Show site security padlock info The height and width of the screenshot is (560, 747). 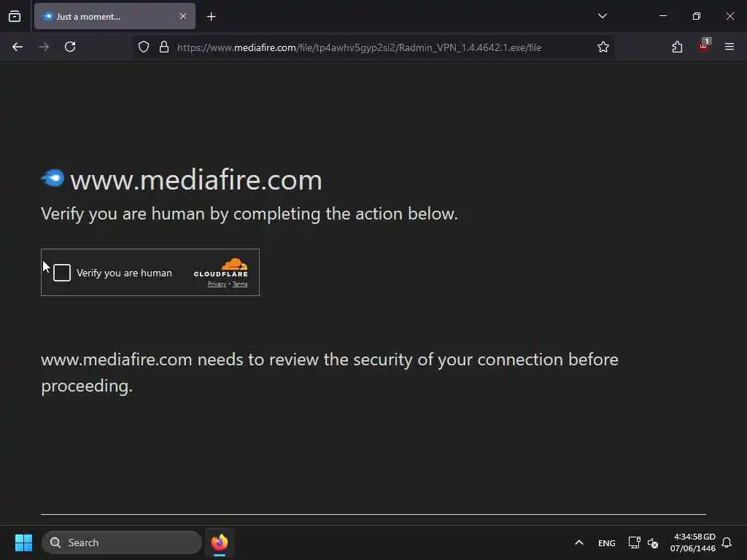tap(164, 47)
